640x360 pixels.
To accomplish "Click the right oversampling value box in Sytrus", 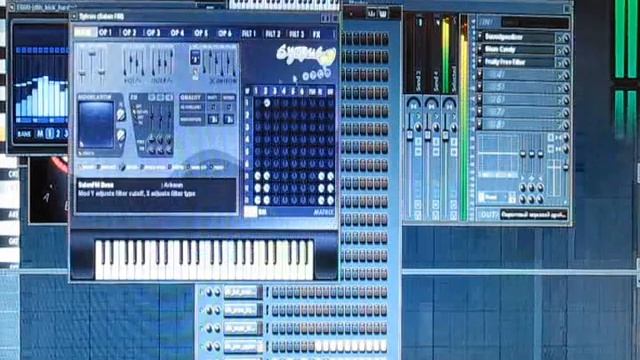I will (229, 120).
